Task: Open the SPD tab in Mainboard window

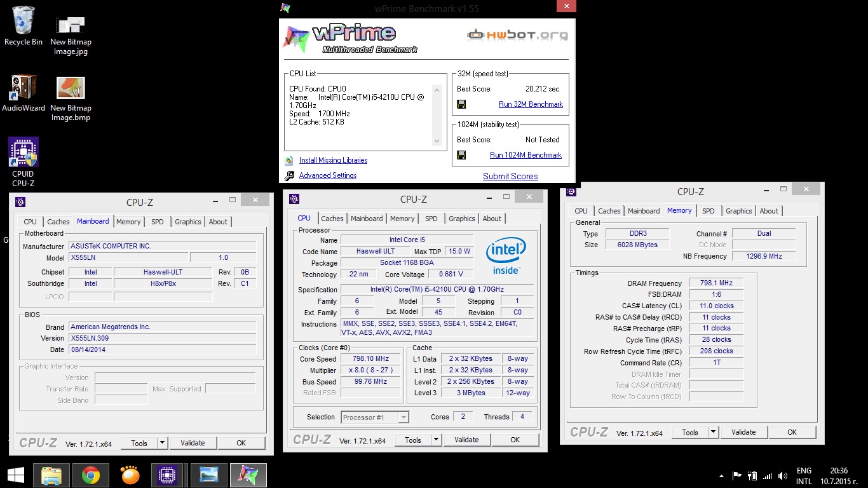Action: (x=158, y=222)
